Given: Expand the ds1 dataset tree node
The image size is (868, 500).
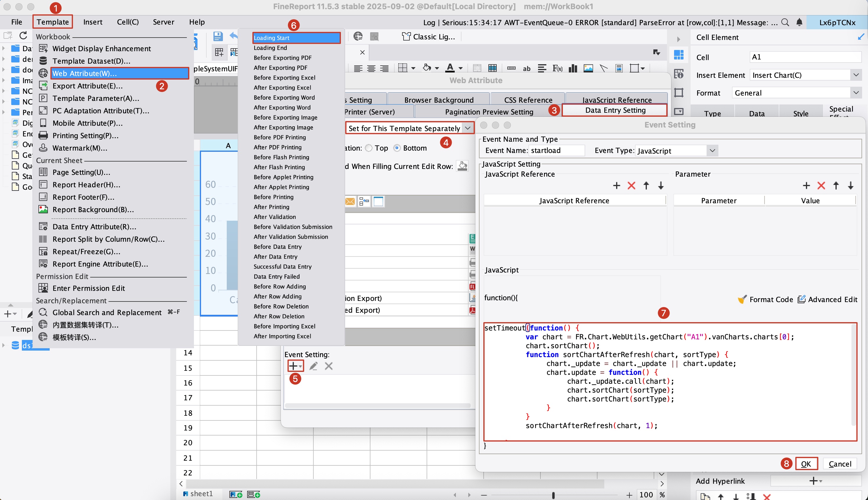Looking at the screenshot, I should (x=4, y=345).
